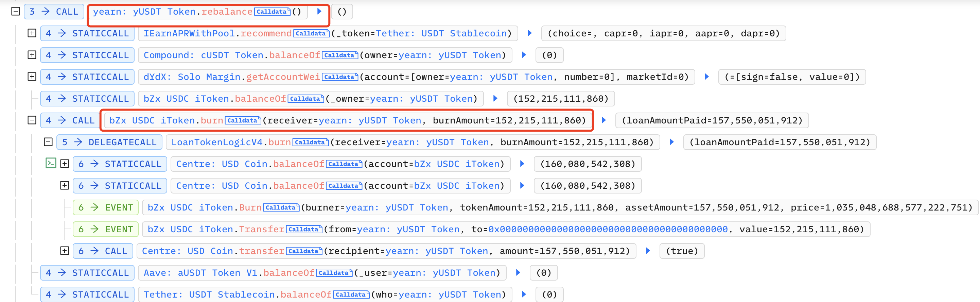Click the '()' return value of rebalance
The width and height of the screenshot is (980, 302).
point(342,12)
